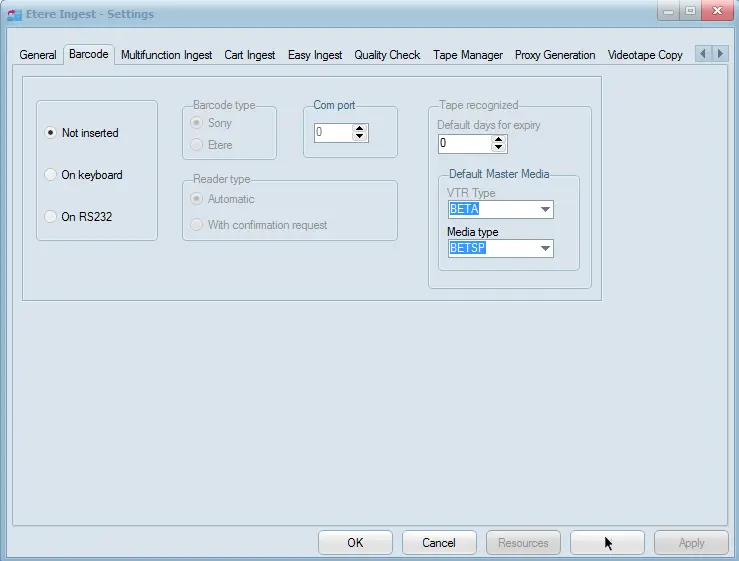This screenshot has height=561, width=739.
Task: Switch to the Proxy Generation tab
Action: click(555, 55)
